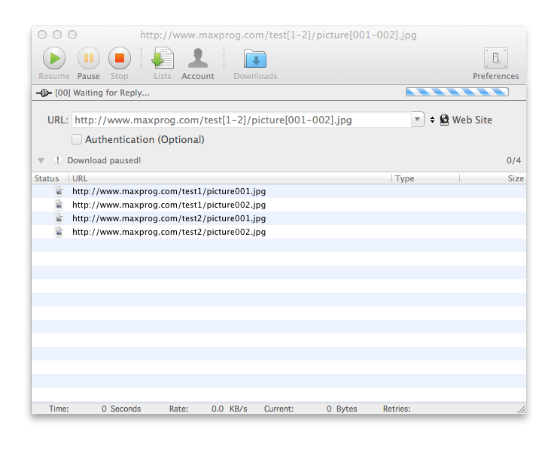Screen dimensions: 560x462
Task: Click the URL input field
Action: [242, 120]
